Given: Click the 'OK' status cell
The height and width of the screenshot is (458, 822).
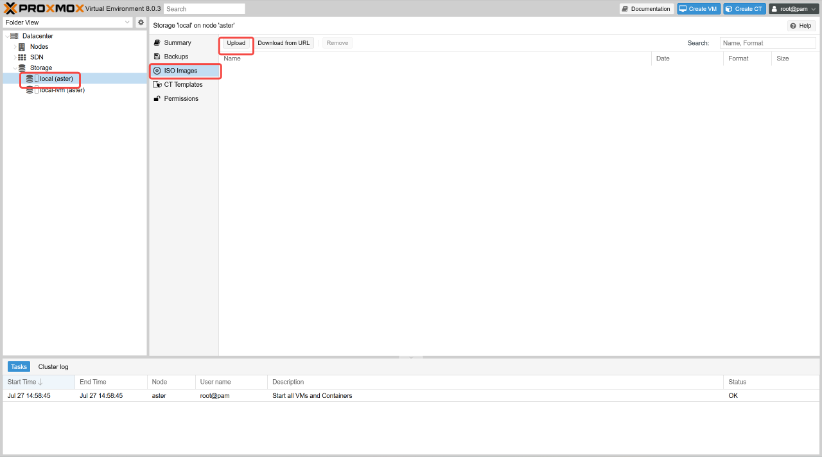Looking at the screenshot, I should 733,396.
